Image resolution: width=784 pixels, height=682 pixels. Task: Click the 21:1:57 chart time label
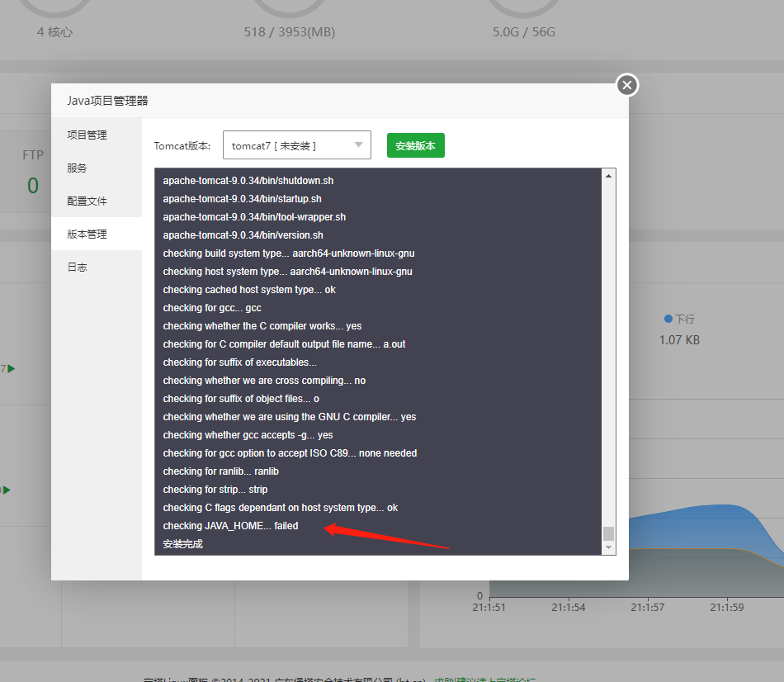[x=648, y=608]
